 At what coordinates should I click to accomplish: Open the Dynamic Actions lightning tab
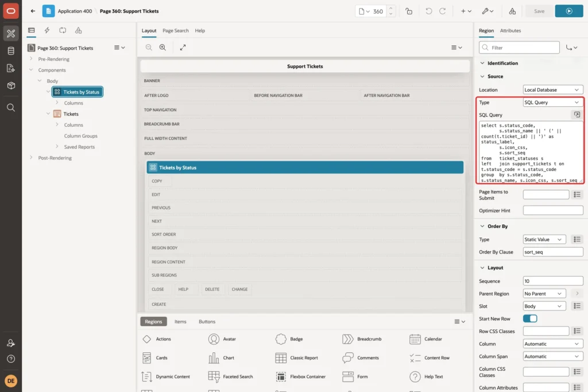pyautogui.click(x=47, y=30)
